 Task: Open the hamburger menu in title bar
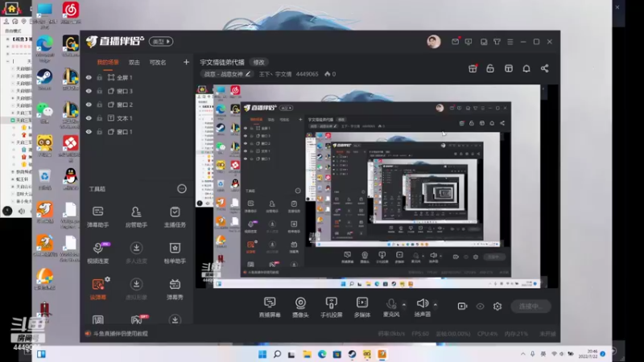coord(510,42)
